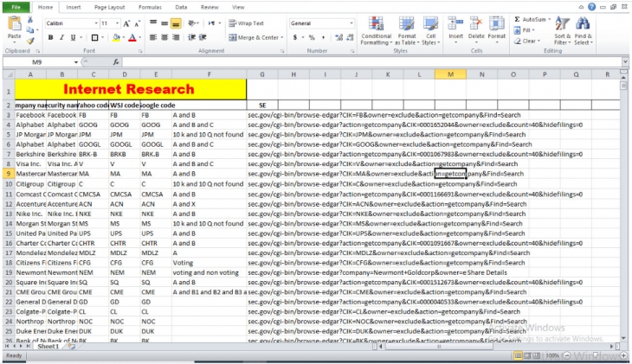Click the Cut scissors icon
The image size is (632, 364).
click(x=30, y=20)
